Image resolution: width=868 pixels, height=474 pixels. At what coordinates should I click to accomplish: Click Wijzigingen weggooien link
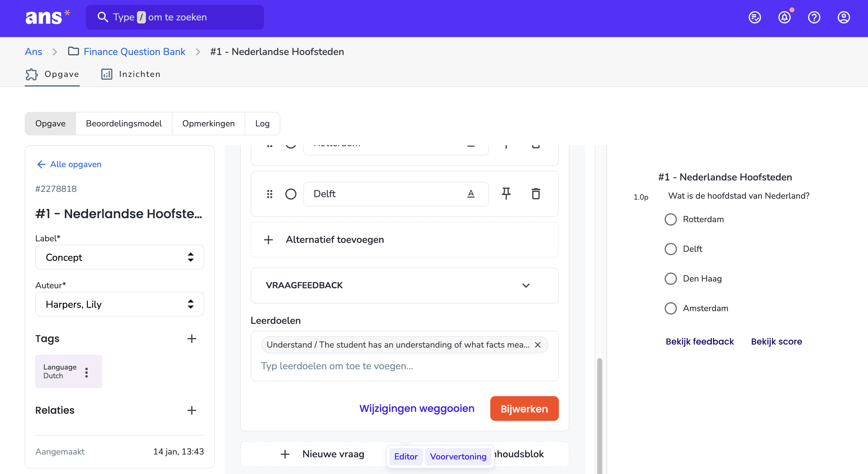coord(417,408)
